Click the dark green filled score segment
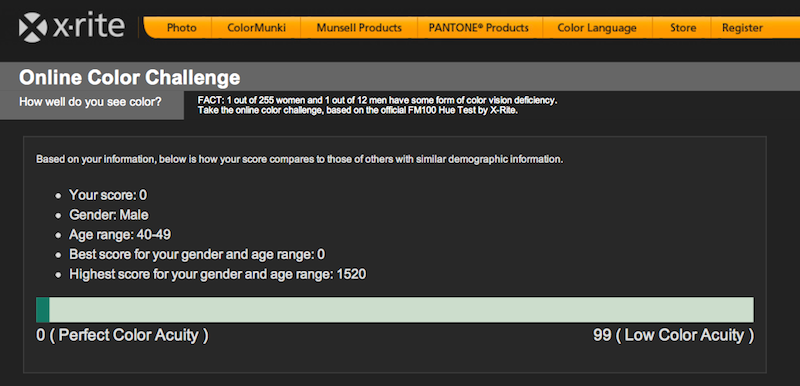 pos(43,310)
